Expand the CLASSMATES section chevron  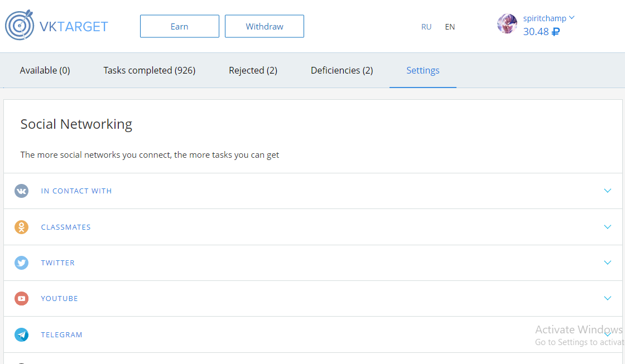point(608,227)
